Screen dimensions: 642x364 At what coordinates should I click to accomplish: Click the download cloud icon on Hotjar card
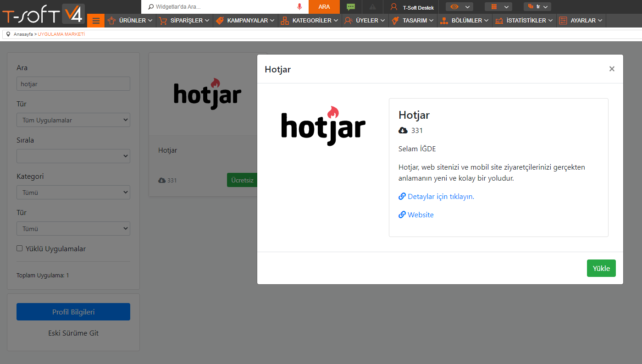(162, 181)
